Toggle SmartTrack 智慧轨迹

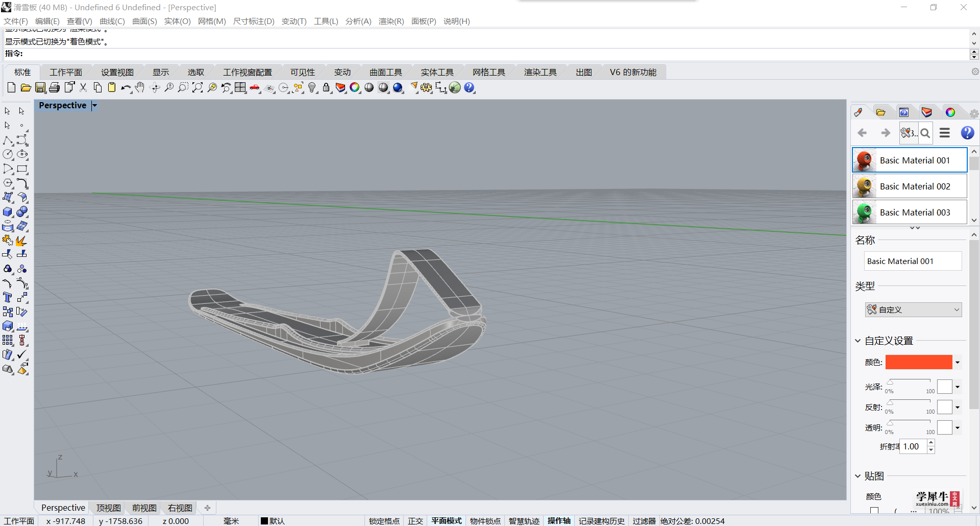(x=524, y=521)
